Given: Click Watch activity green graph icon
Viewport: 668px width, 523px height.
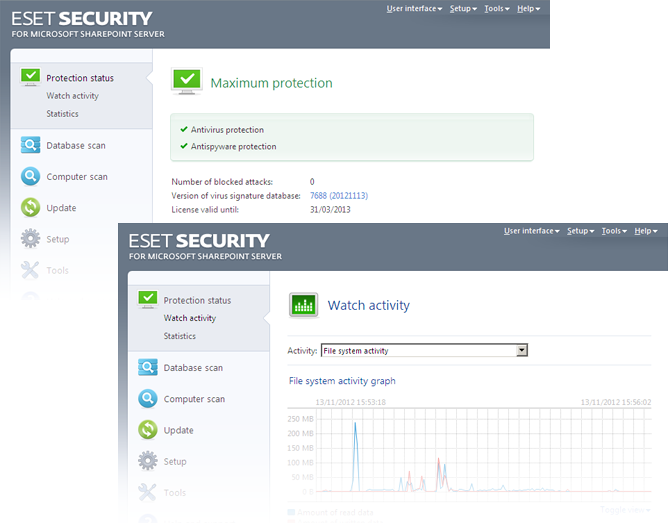Looking at the screenshot, I should tap(303, 305).
